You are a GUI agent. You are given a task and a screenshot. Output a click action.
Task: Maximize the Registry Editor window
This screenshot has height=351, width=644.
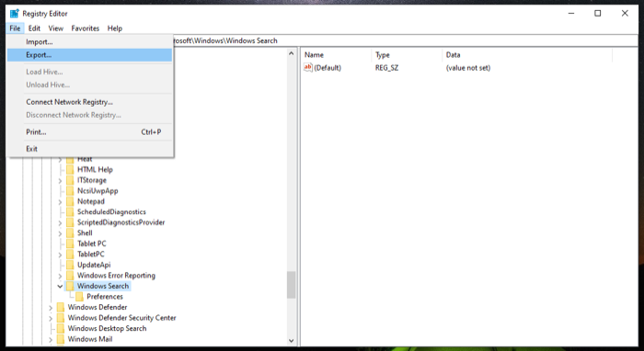pyautogui.click(x=598, y=14)
